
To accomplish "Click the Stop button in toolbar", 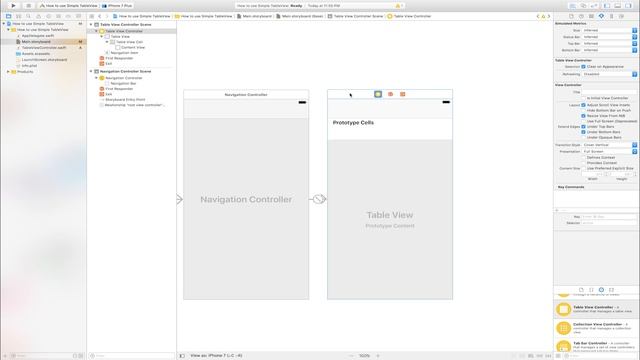I will [28, 6].
